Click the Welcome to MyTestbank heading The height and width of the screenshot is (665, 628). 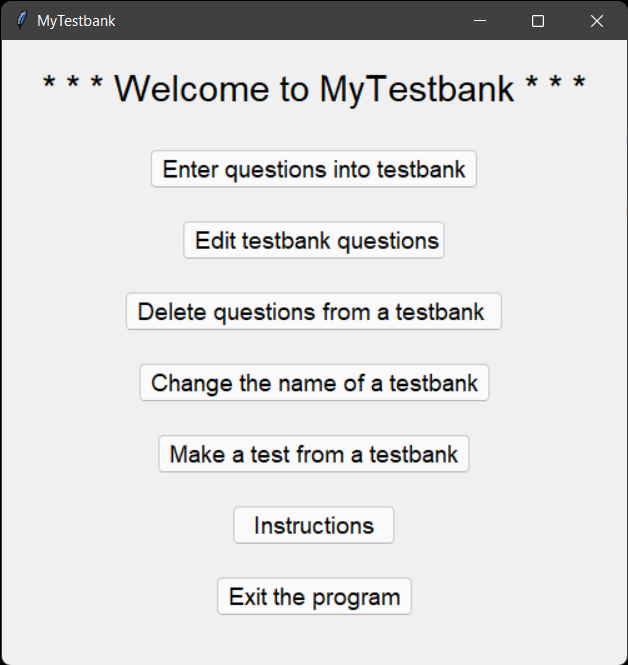314,89
